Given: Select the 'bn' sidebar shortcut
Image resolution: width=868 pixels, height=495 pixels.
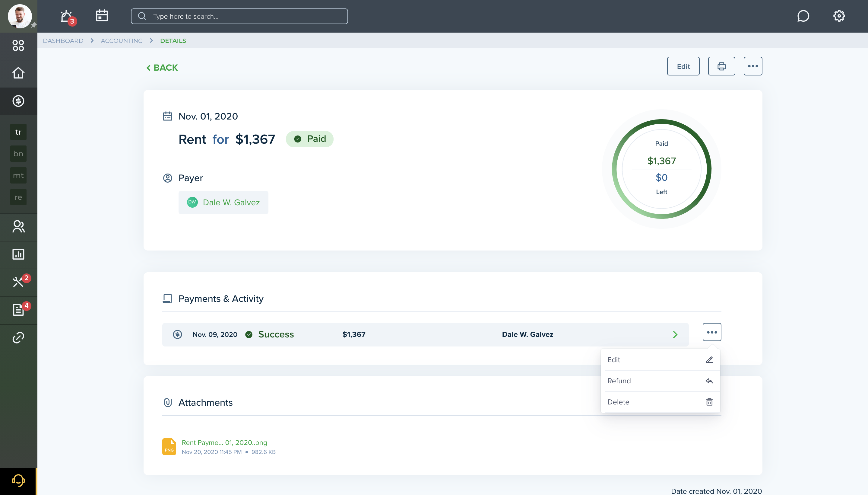Looking at the screenshot, I should (x=18, y=154).
